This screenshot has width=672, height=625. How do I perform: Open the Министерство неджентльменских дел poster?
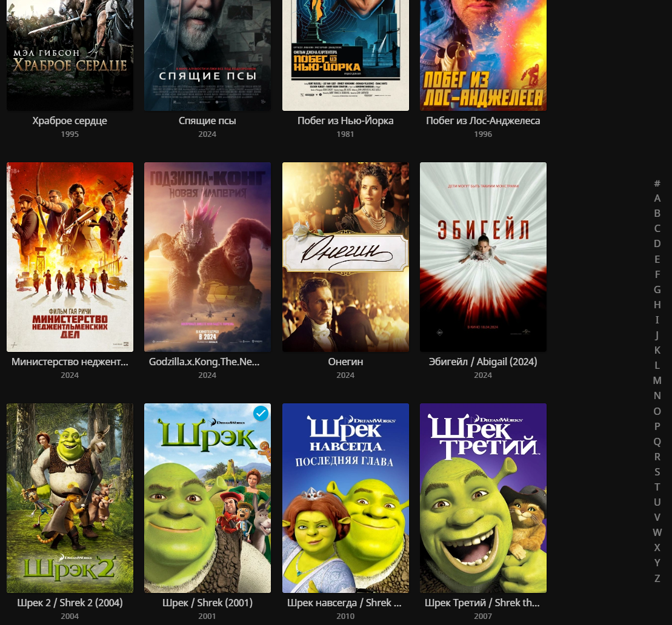70,257
